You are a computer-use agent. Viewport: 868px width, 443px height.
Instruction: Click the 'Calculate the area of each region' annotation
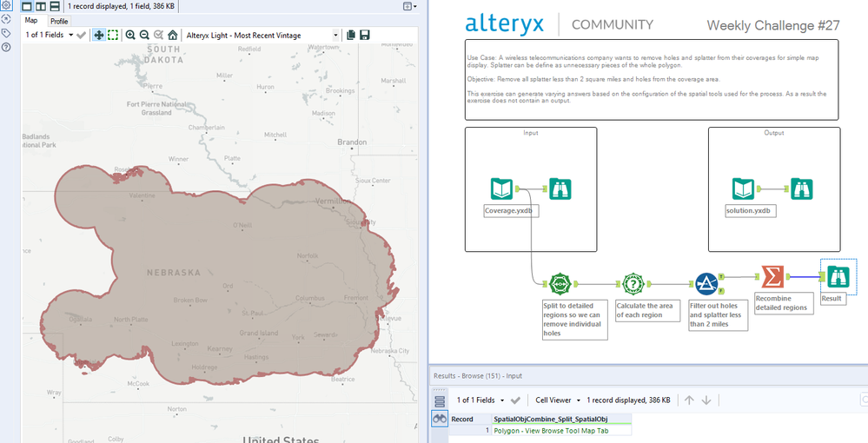click(647, 311)
